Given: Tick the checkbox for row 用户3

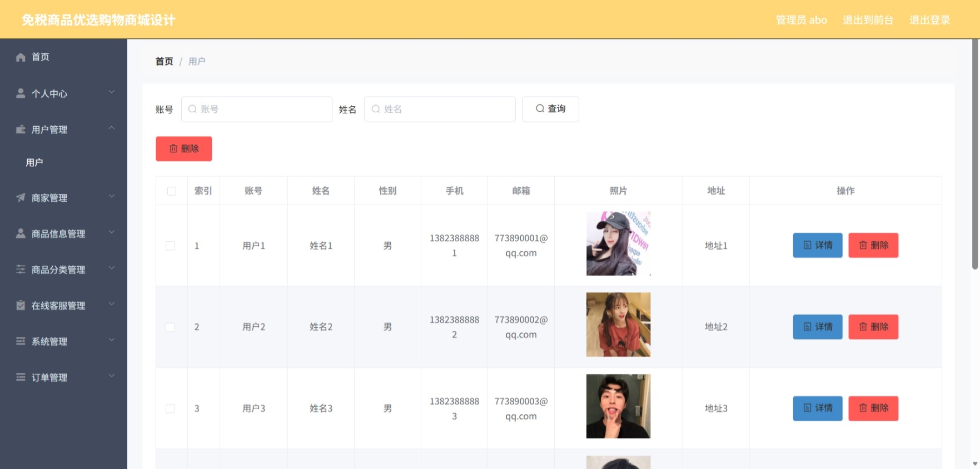Looking at the screenshot, I should coord(171,409).
